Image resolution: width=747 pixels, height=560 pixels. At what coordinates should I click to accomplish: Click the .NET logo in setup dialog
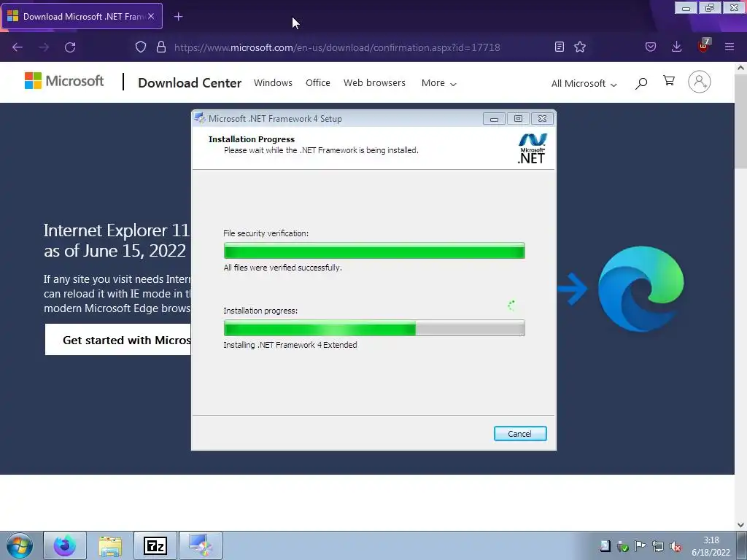532,149
